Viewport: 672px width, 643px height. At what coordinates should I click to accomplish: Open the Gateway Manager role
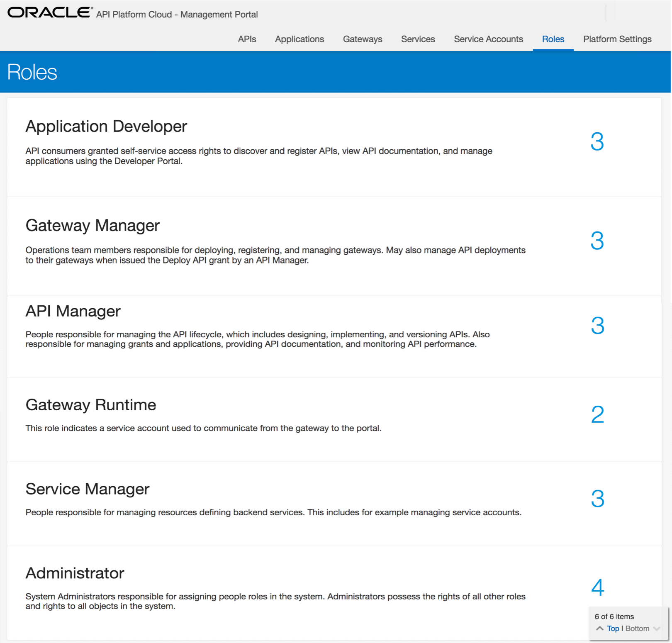coord(93,225)
